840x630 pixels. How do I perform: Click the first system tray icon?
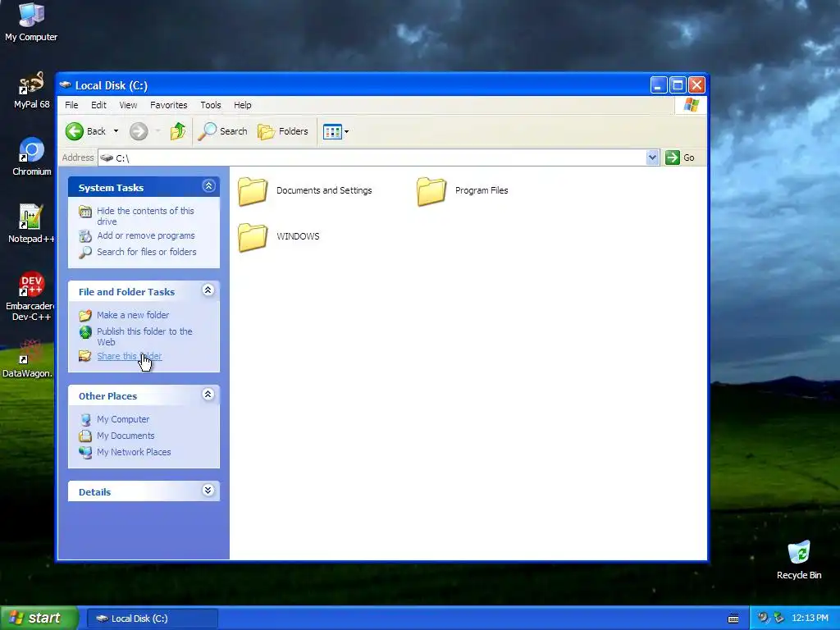(x=763, y=618)
